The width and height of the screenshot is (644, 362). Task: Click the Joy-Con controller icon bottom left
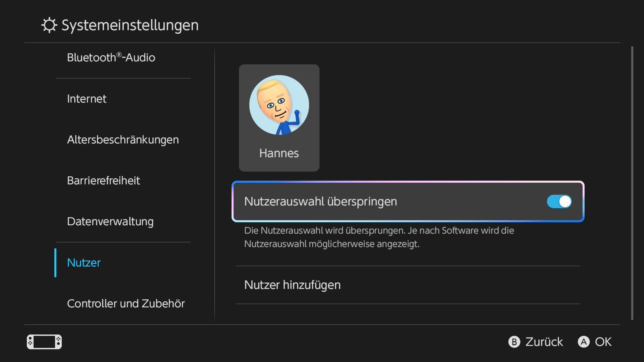point(44,342)
